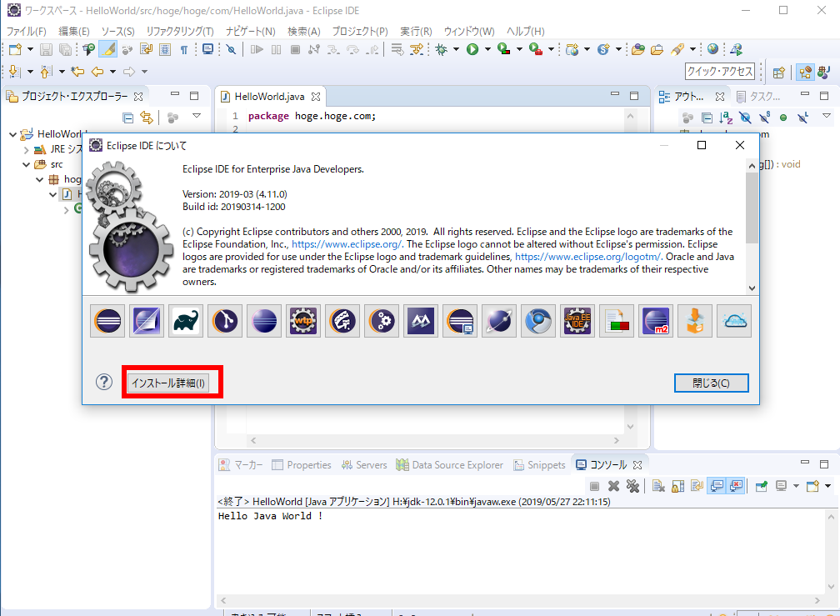
Task: Toggle Pin Console button
Action: tap(762, 486)
